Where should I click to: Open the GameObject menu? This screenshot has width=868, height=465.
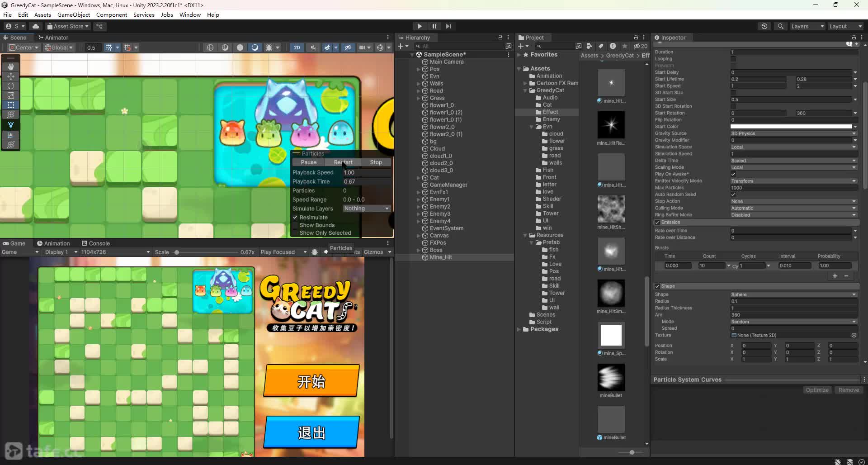[x=74, y=15]
